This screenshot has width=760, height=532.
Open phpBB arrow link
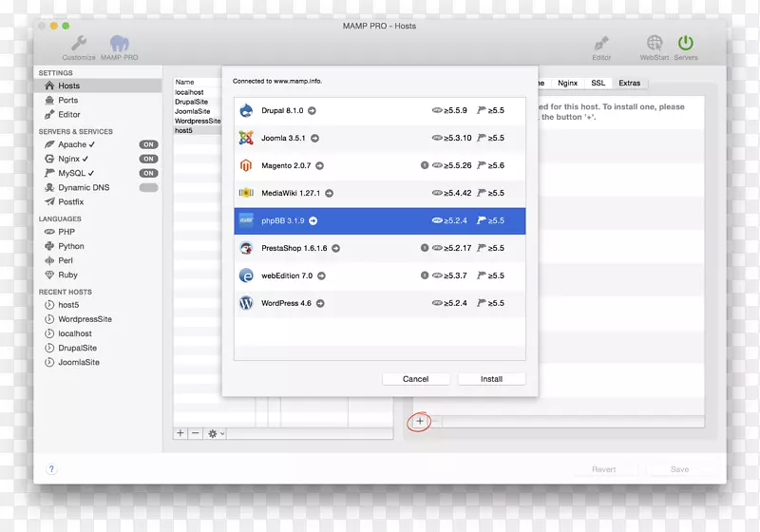pyautogui.click(x=313, y=221)
